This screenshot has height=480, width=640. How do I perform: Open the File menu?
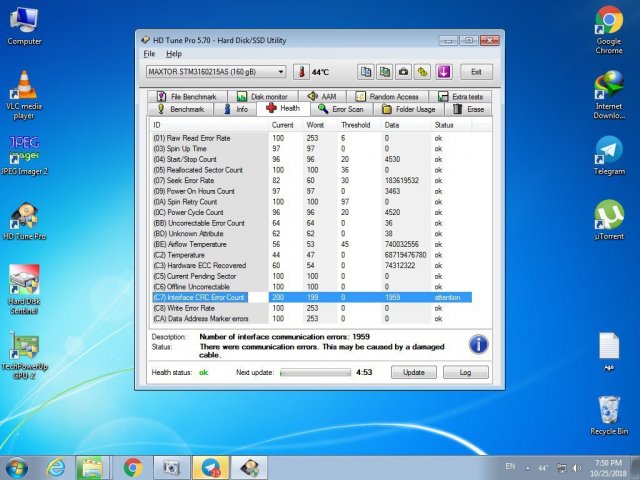tap(149, 53)
